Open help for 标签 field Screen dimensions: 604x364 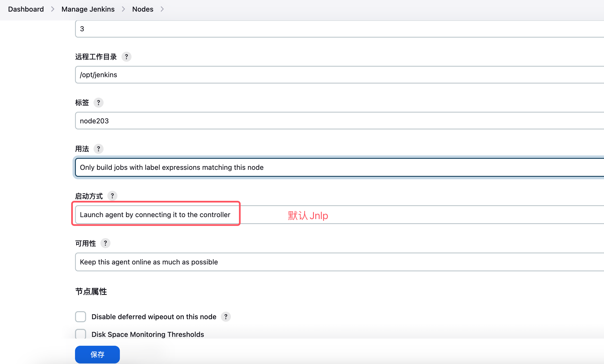click(x=99, y=103)
